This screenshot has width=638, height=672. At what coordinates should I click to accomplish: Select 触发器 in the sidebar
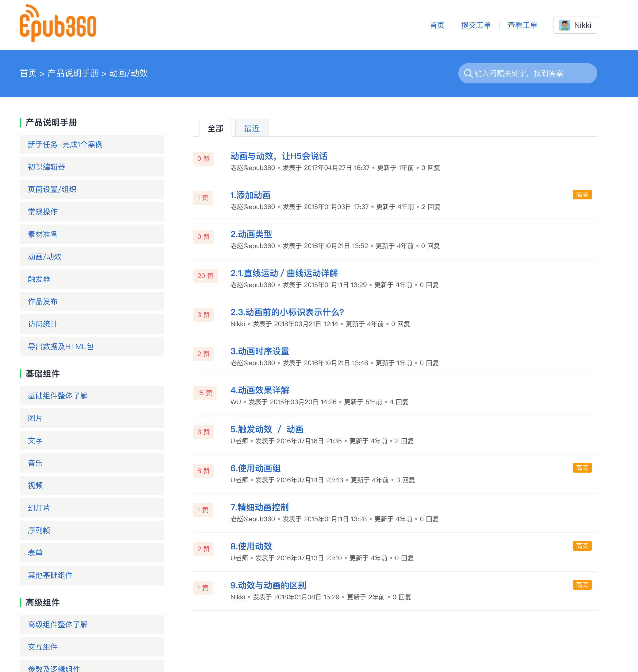pyautogui.click(x=92, y=279)
